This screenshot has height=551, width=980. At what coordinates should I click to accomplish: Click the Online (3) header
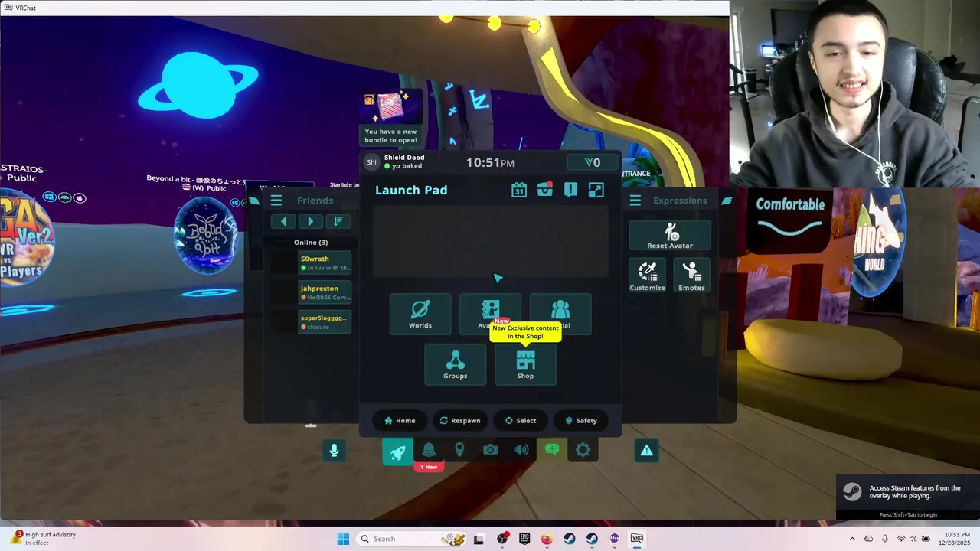pyautogui.click(x=311, y=243)
